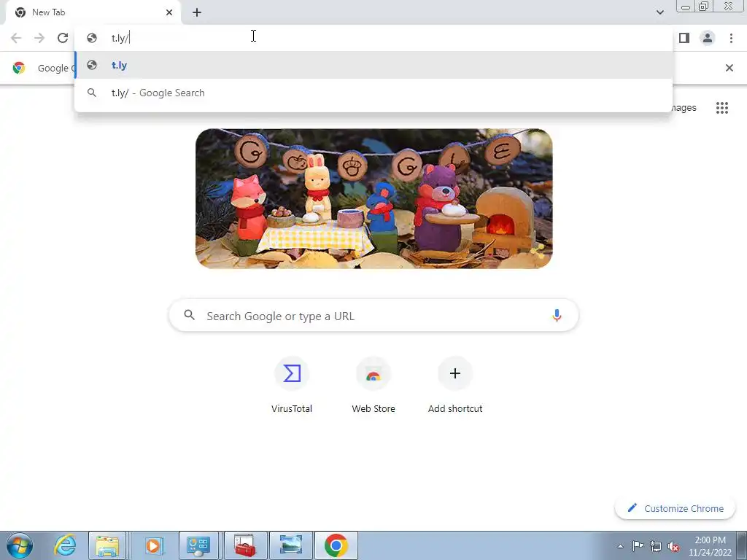Click the taskbar clock showing 2:00 PM
The image size is (747, 560).
[x=710, y=546]
